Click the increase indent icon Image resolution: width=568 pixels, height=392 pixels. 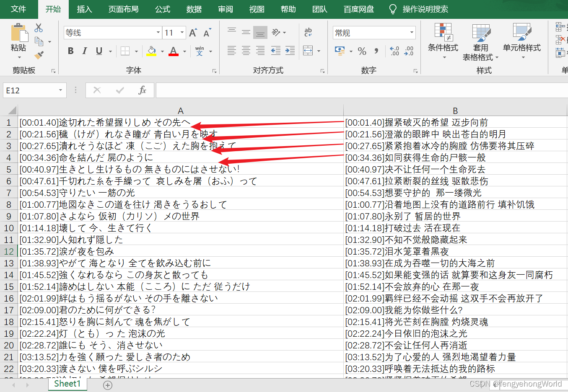pyautogui.click(x=290, y=51)
